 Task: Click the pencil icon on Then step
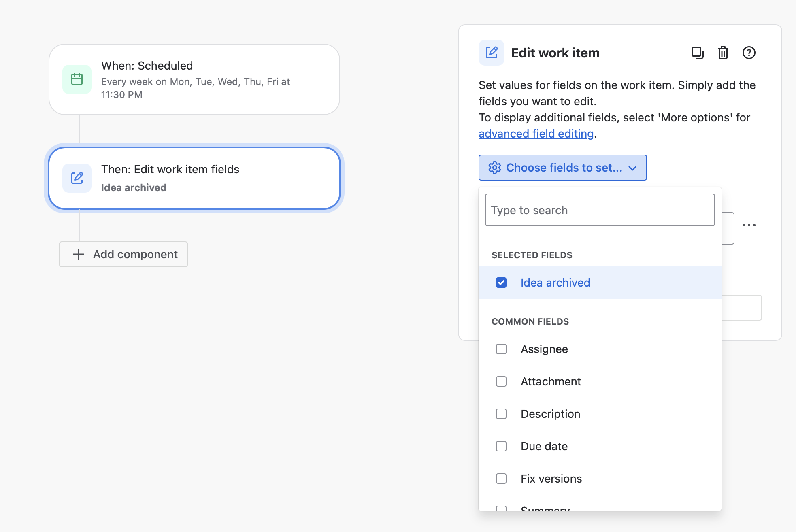point(77,178)
